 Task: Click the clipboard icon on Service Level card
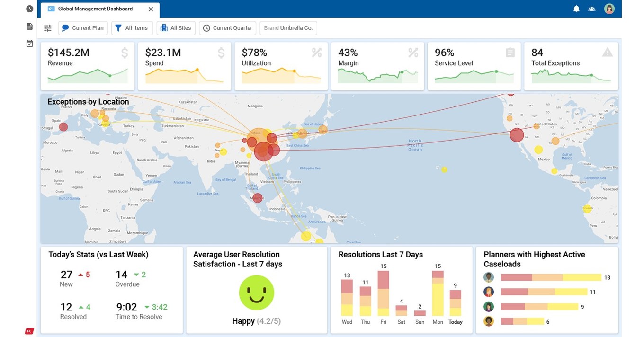511,53
